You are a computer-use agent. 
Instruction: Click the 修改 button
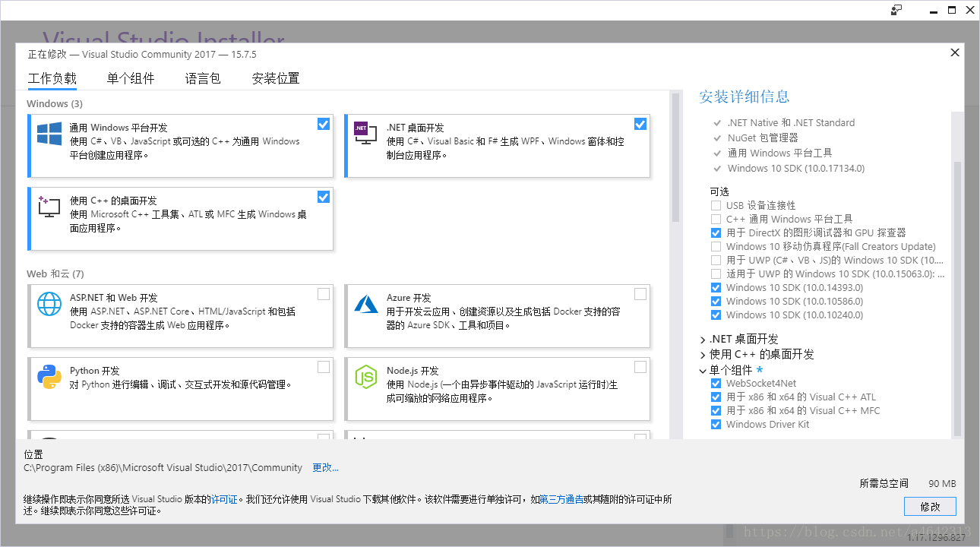coord(930,506)
